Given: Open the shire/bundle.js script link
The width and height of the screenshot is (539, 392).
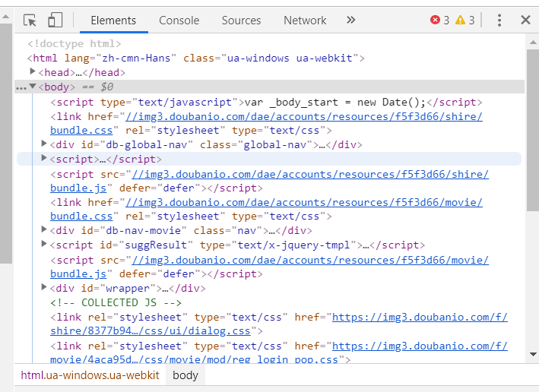Looking at the screenshot, I should [269, 181].
